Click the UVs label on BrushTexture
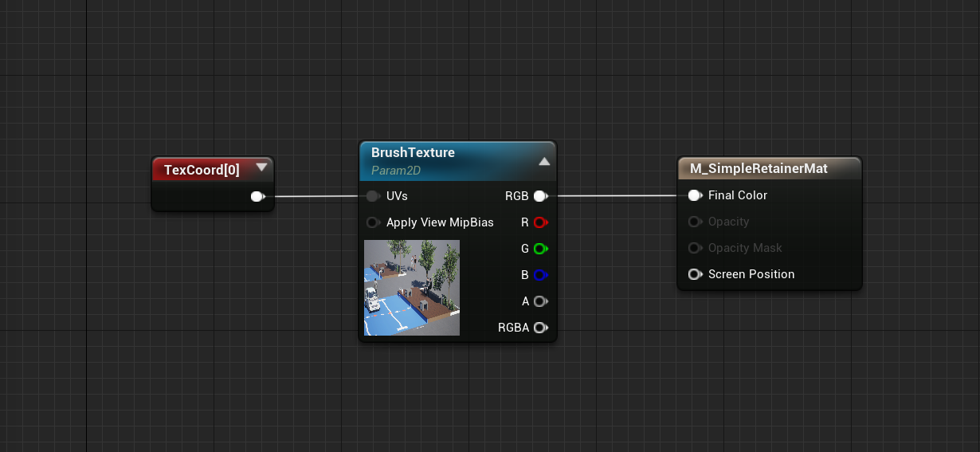 [397, 196]
